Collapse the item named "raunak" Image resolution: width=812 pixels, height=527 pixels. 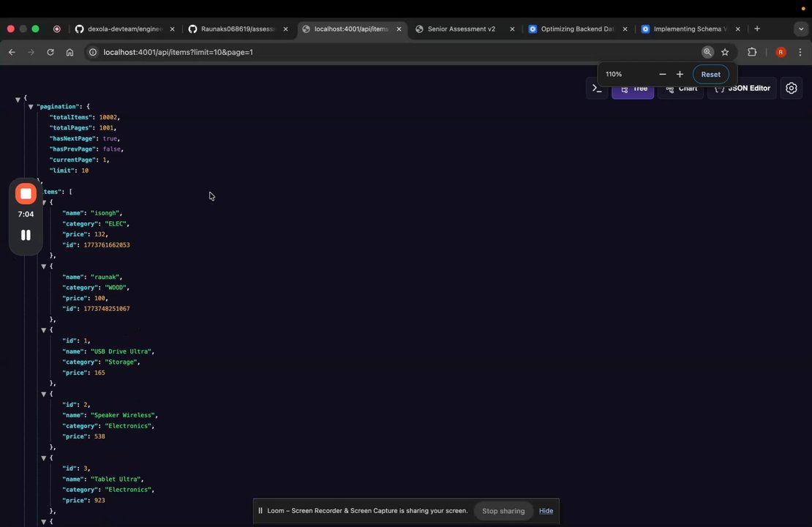(43, 266)
